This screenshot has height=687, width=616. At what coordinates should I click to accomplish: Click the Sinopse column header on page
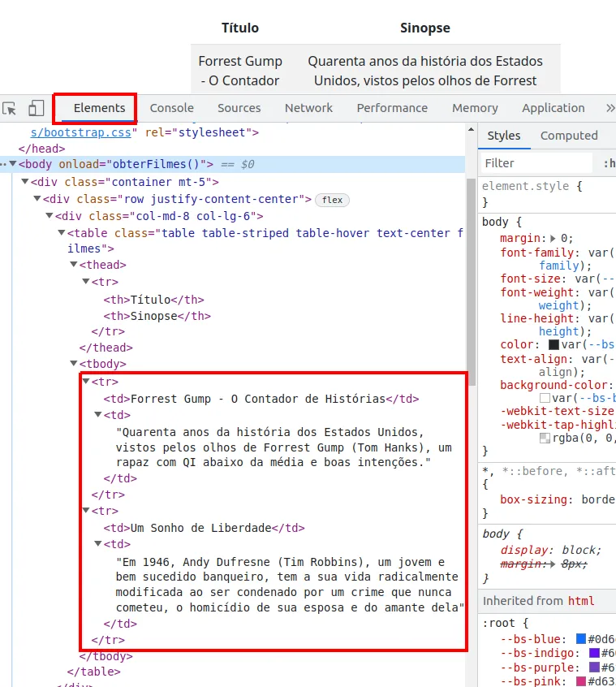(x=425, y=28)
